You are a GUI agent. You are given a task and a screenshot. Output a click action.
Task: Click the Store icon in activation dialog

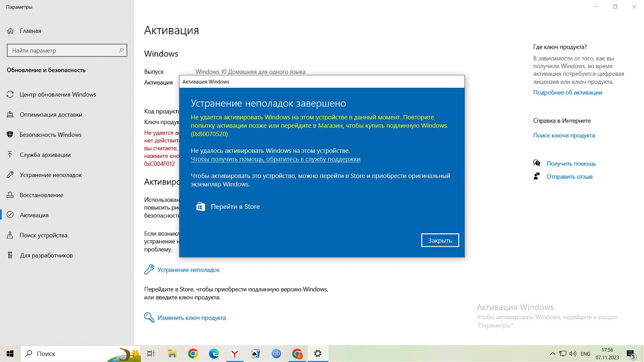coord(201,207)
